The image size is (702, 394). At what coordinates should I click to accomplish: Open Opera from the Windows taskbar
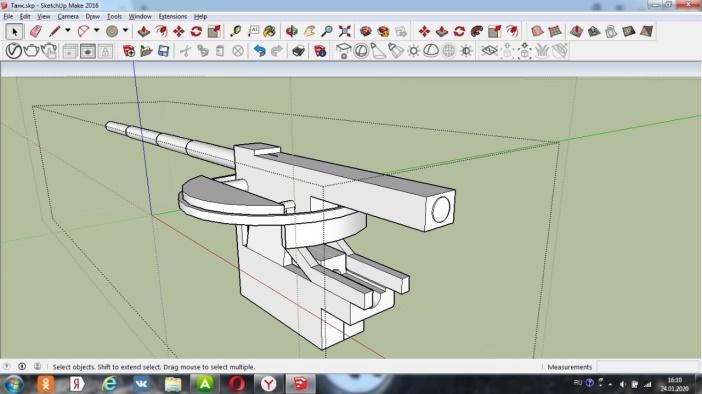pos(237,384)
